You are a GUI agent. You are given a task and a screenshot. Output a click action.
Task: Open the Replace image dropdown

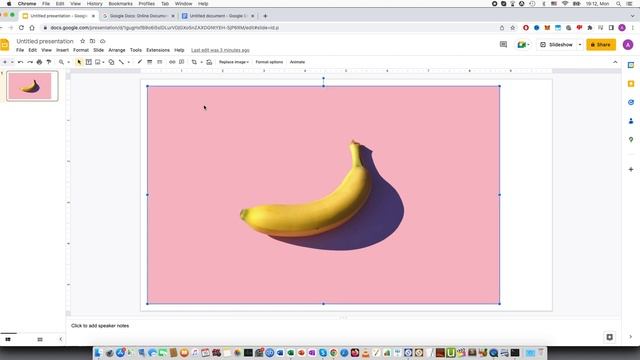tap(234, 62)
